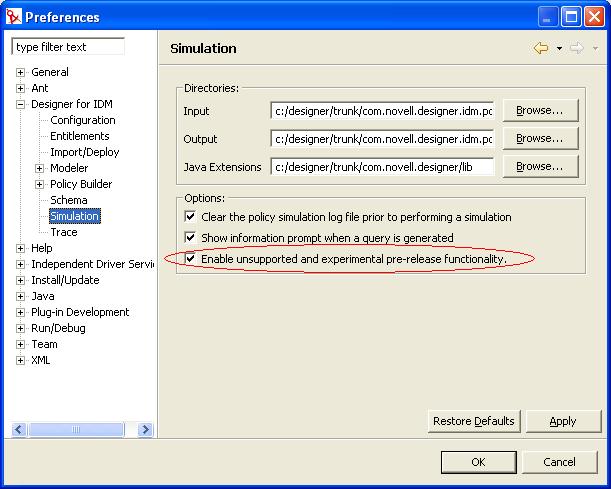Expand the Help tree node

tap(20, 248)
